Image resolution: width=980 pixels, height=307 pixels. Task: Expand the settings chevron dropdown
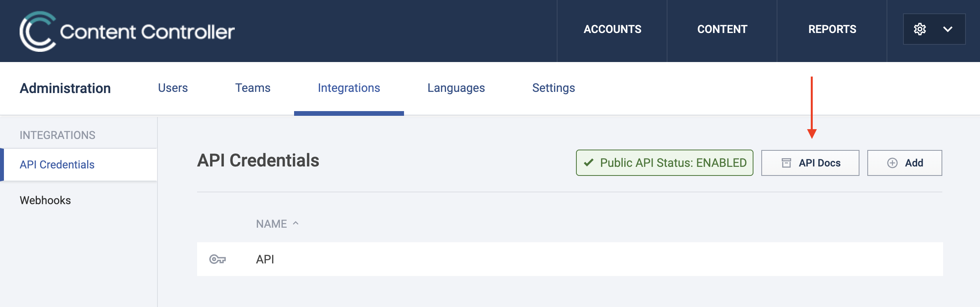tap(947, 29)
